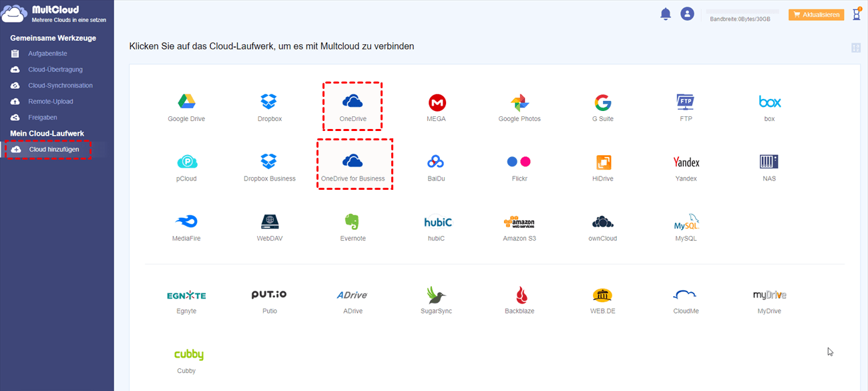Add the Evernote cloud service

point(353,222)
